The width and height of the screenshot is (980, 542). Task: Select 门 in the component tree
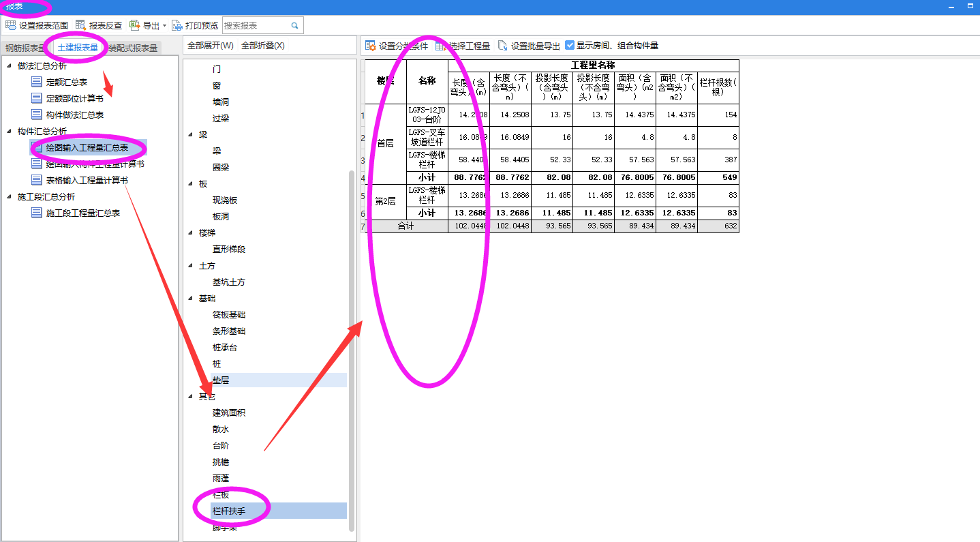click(217, 69)
